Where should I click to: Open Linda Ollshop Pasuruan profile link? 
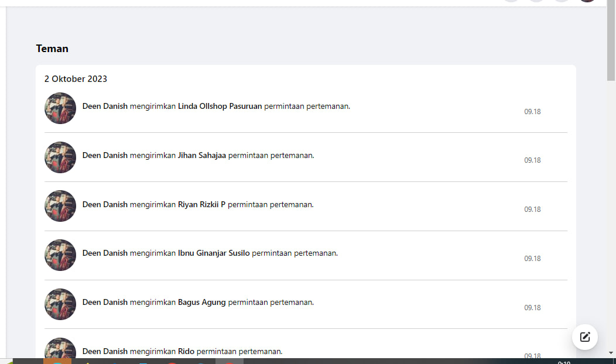(220, 107)
